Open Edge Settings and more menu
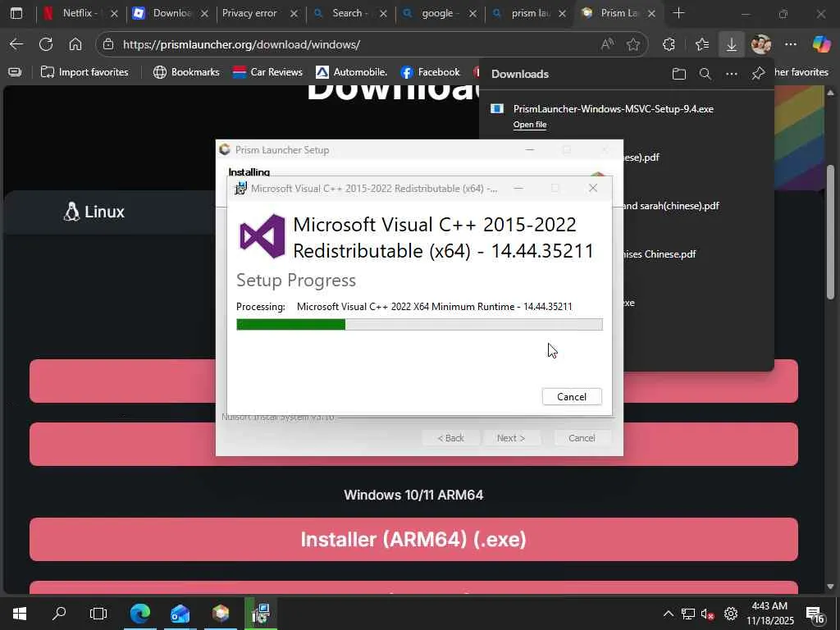The height and width of the screenshot is (630, 840). tap(791, 44)
